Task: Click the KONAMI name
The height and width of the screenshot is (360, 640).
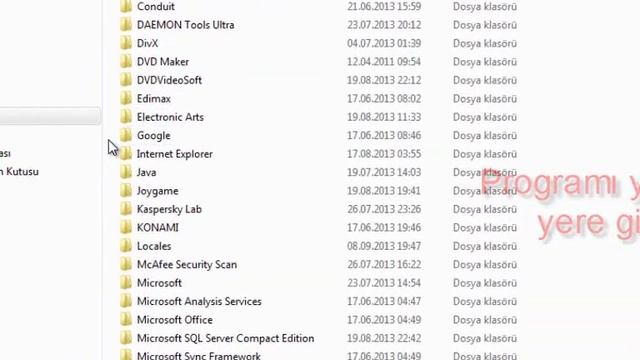Action: click(x=158, y=227)
